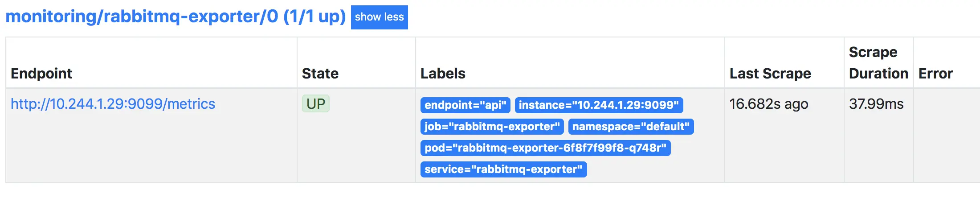Select the pod="rabbitmq-exporter-6f8f7f99f8-q748r" label badge
980x206 pixels.
coord(545,148)
